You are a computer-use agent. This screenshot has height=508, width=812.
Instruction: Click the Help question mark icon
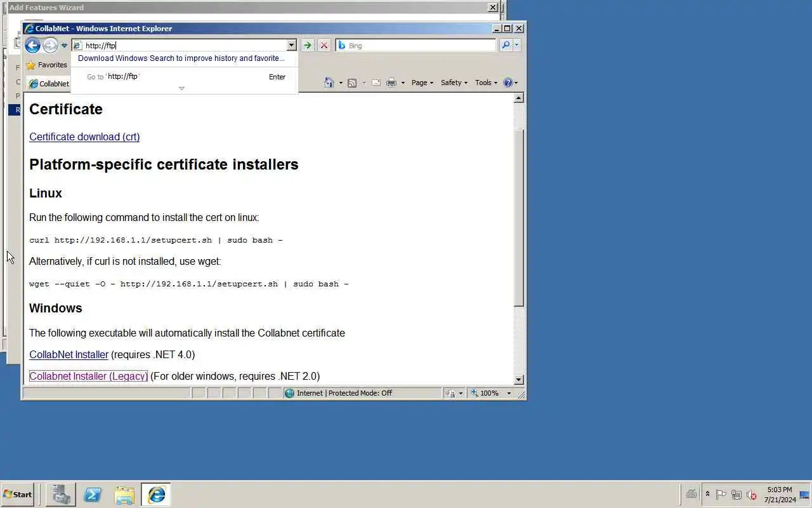(x=507, y=83)
